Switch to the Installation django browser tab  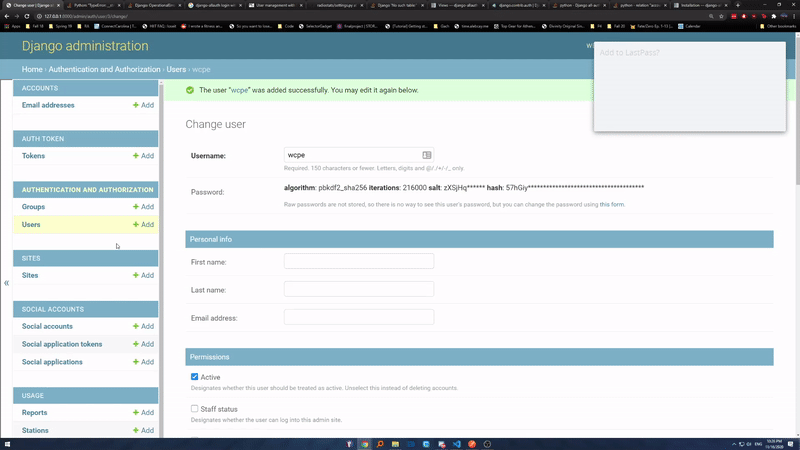[x=700, y=5]
